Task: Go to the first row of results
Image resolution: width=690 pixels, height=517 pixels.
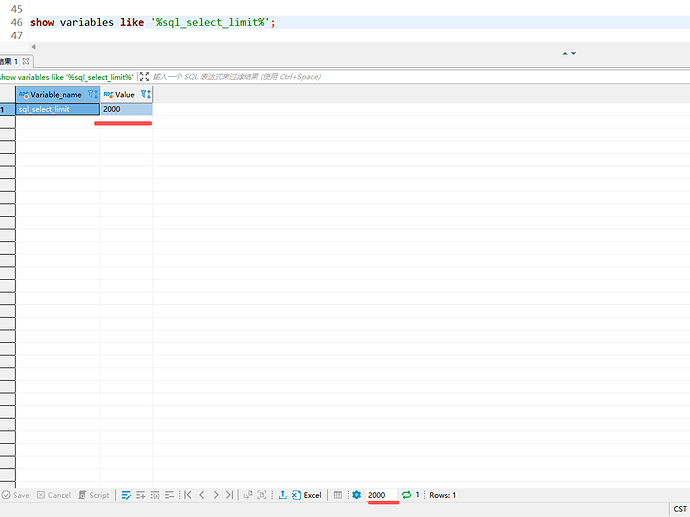Action: coord(188,495)
